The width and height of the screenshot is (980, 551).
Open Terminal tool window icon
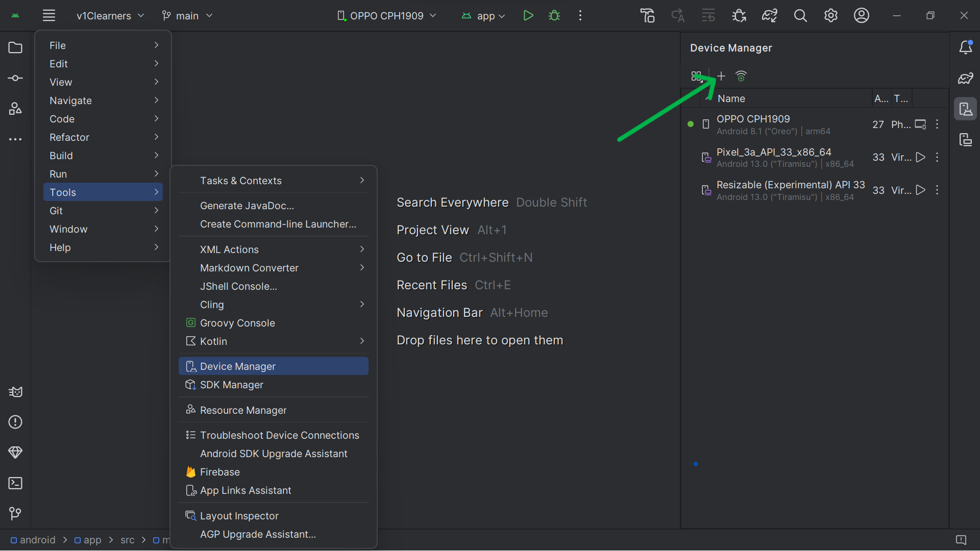(15, 483)
